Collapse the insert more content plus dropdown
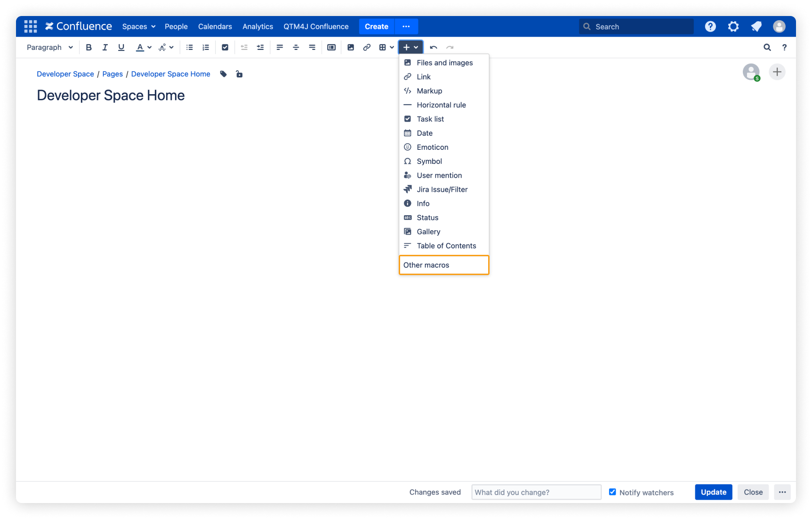812x520 pixels. coord(410,47)
